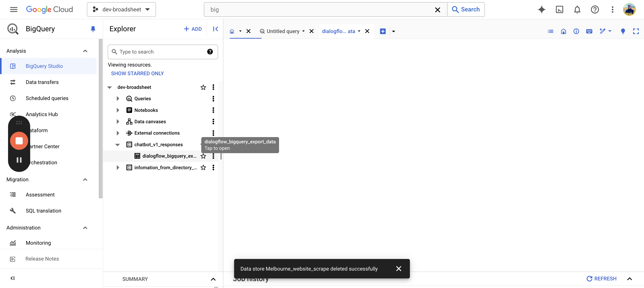This screenshot has height=288, width=644.
Task: Create a new query tab with plus
Action: pos(383,31)
